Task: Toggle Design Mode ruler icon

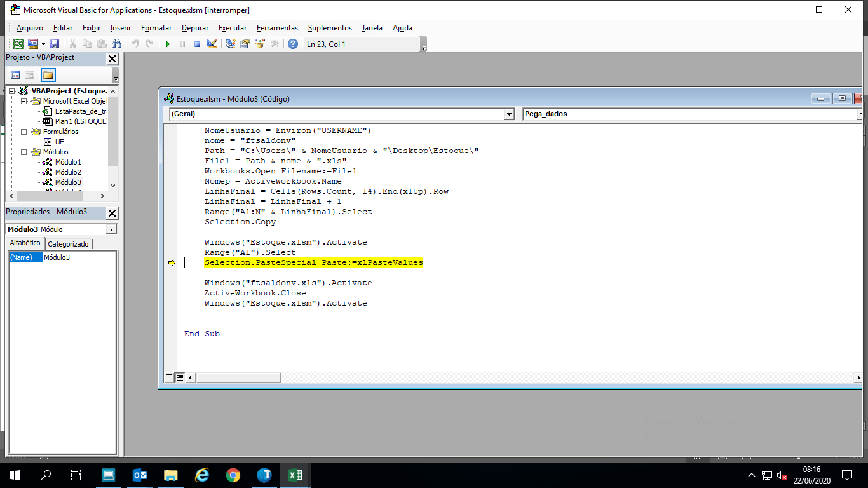Action: tap(212, 44)
